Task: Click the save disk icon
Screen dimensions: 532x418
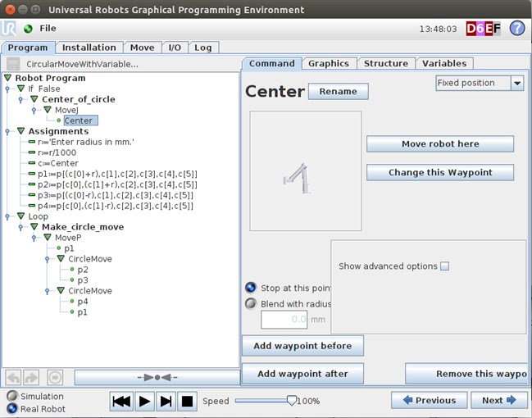Action: click(x=13, y=64)
